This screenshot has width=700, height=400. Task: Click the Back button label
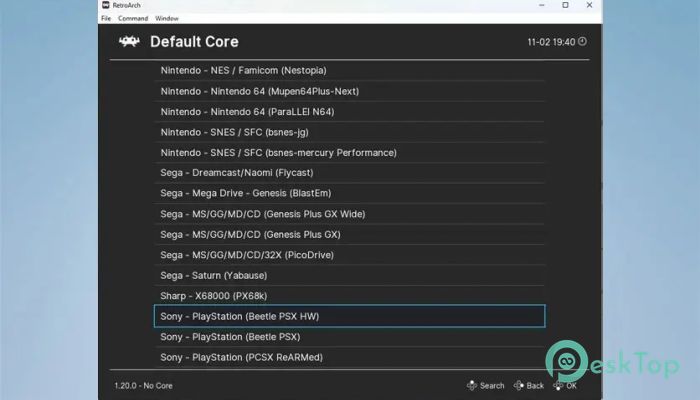click(535, 386)
